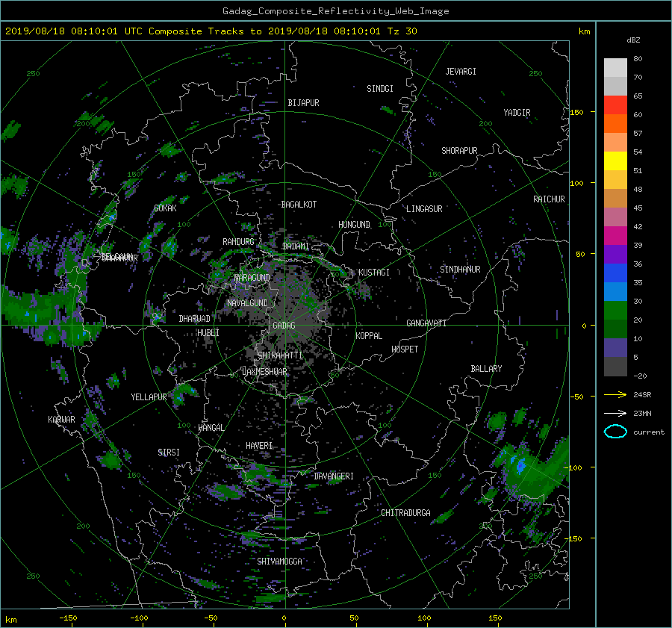Click the KUSTAGI city label
This screenshot has width=672, height=628.
[x=374, y=273]
